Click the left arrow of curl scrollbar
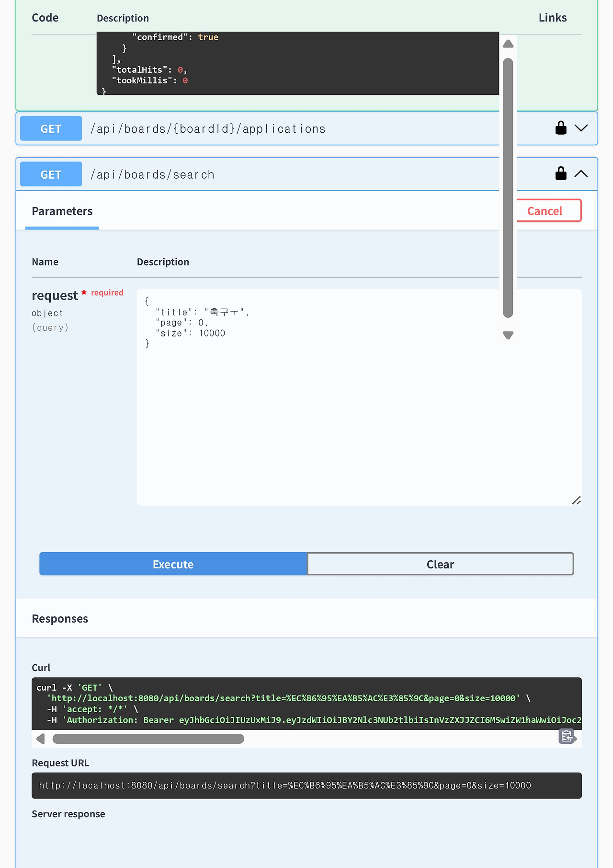Image resolution: width=613 pixels, height=868 pixels. [41, 739]
